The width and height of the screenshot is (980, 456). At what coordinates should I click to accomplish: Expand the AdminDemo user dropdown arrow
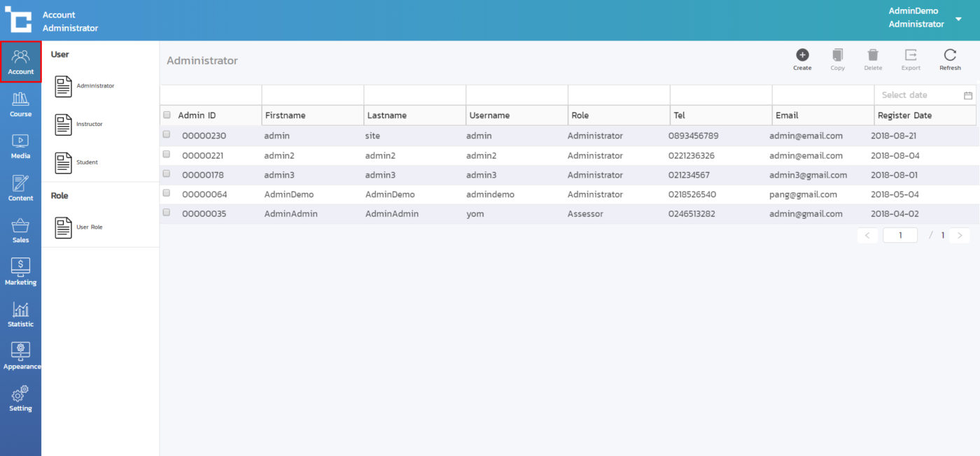click(x=958, y=19)
